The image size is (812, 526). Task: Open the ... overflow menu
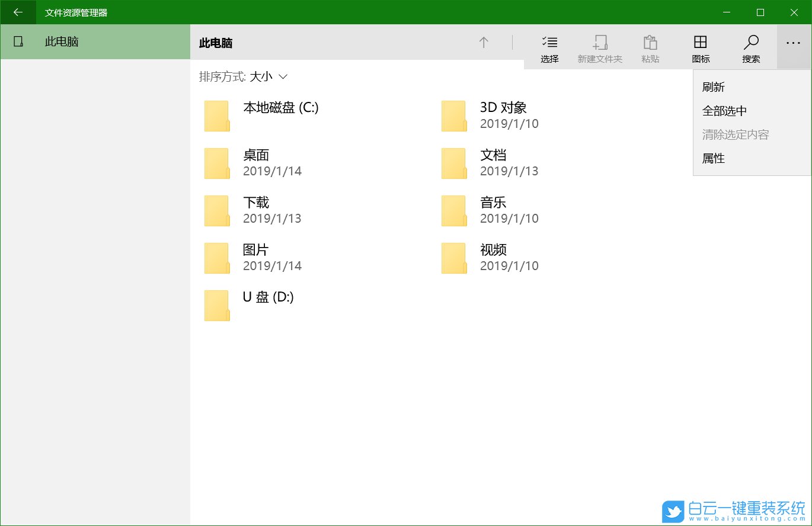(x=792, y=42)
